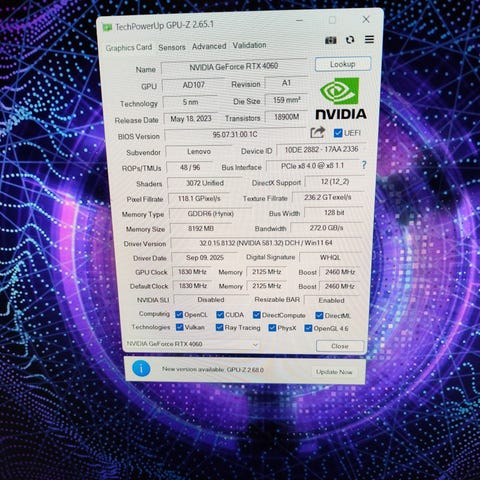Click the Default Clock row Memory field 2125 MHz
The width and height of the screenshot is (480, 480).
click(266, 286)
